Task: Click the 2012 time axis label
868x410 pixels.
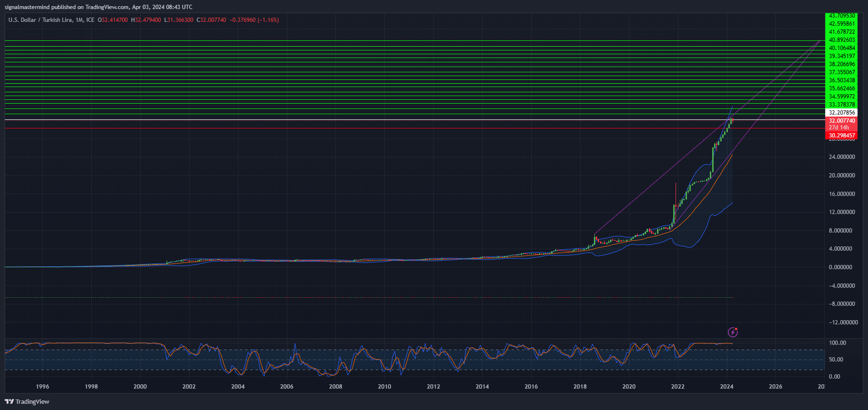Action: pos(433,387)
